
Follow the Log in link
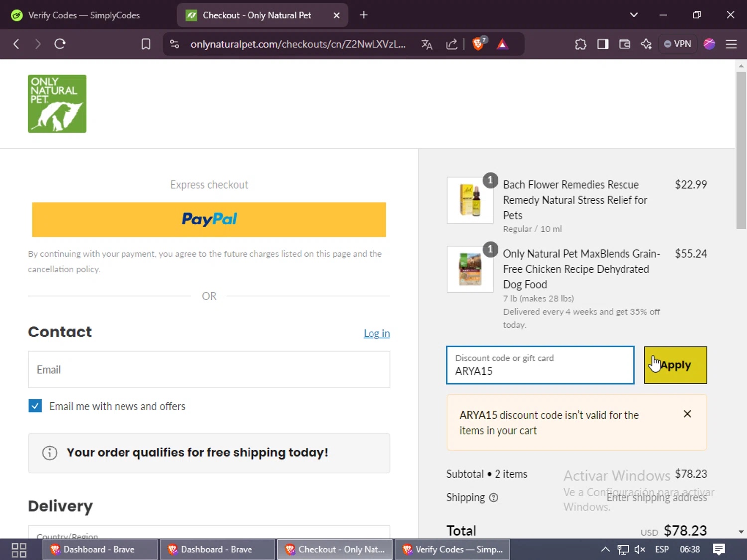pos(376,334)
